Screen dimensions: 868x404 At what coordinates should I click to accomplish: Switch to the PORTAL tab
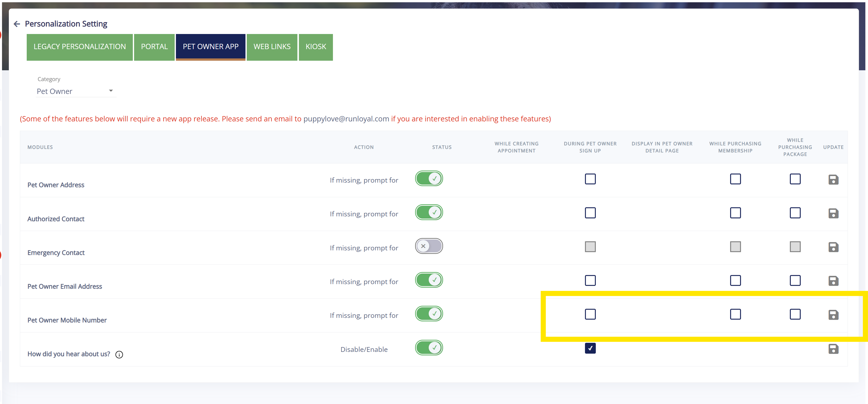pyautogui.click(x=154, y=47)
